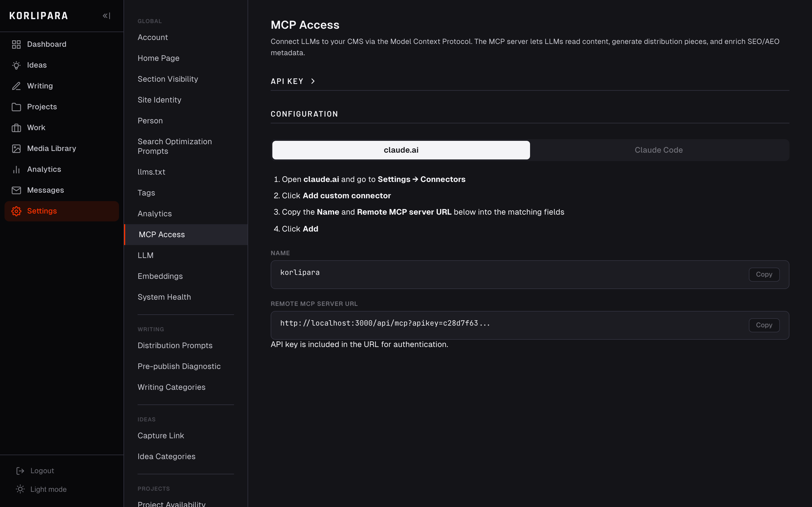
Task: Click the Work briefcase icon
Action: (x=16, y=127)
